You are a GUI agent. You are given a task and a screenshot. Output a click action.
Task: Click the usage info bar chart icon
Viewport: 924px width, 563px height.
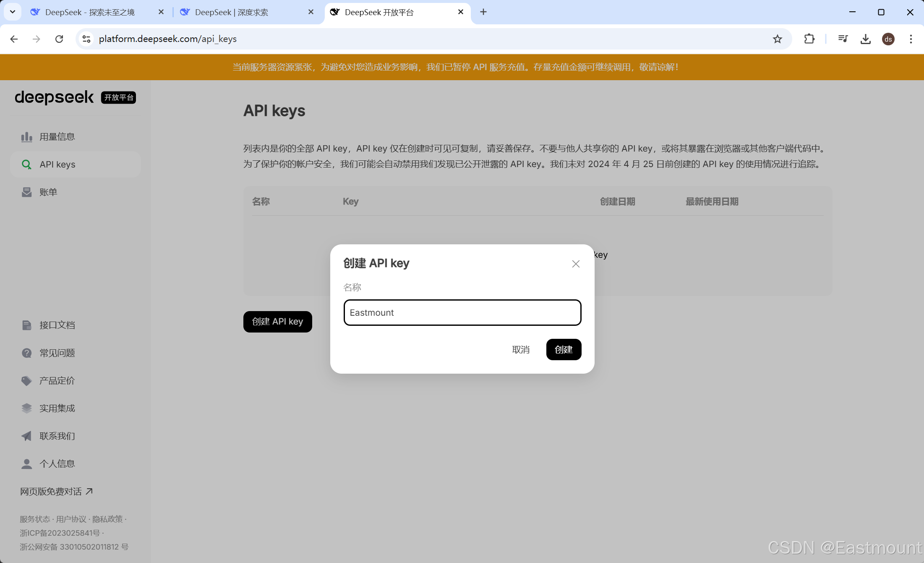26,137
